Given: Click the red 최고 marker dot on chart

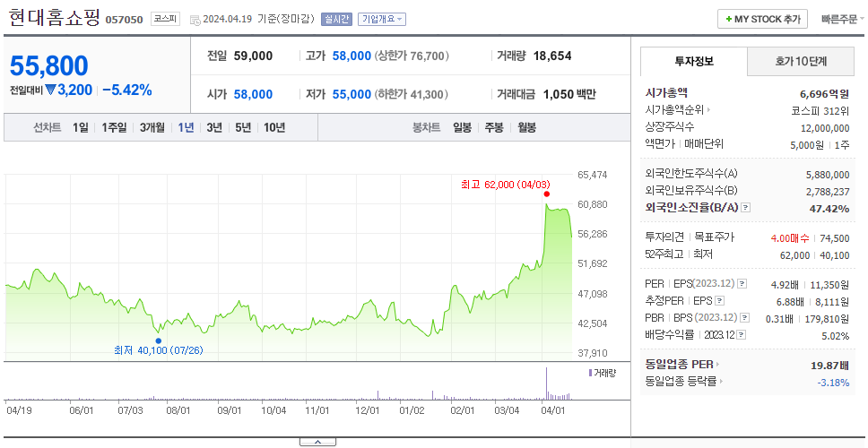Looking at the screenshot, I should point(546,194).
